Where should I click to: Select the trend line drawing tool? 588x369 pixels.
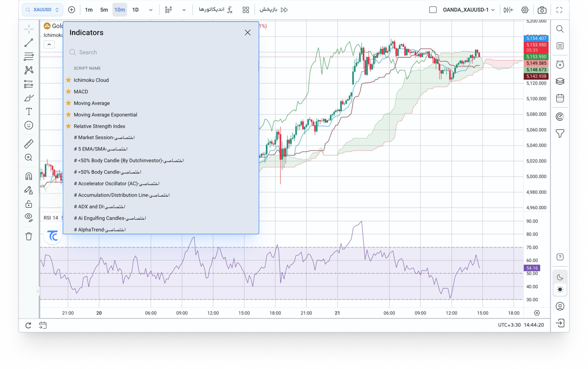click(29, 43)
